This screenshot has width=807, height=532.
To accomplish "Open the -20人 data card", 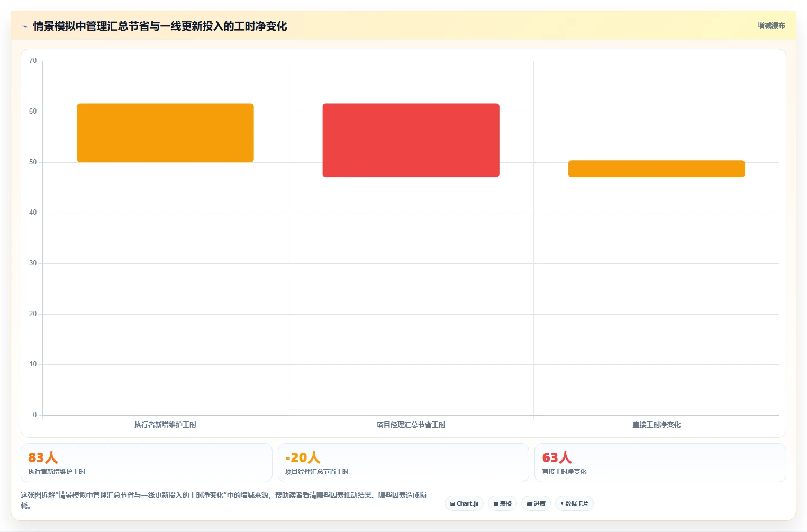I will point(403,463).
